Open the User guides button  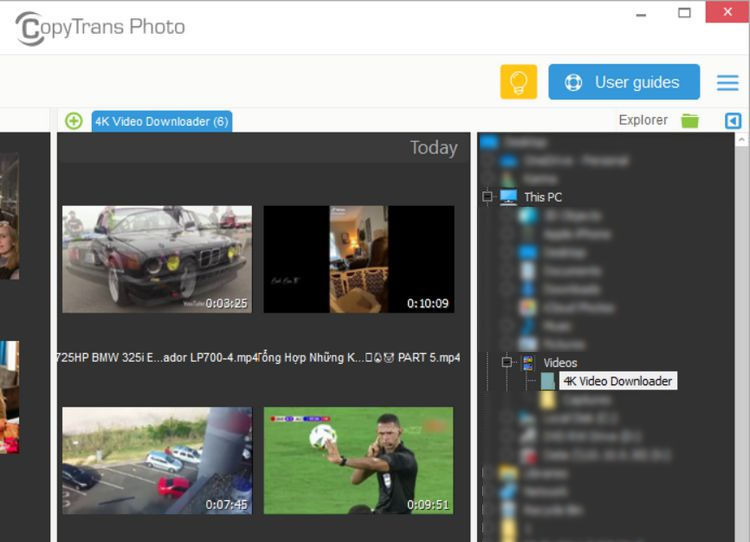click(624, 82)
